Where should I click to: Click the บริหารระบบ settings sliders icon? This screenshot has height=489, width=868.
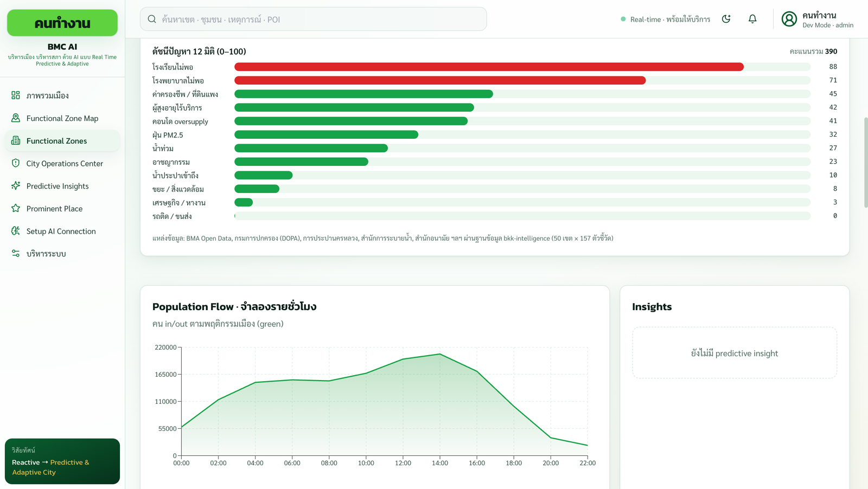click(16, 253)
